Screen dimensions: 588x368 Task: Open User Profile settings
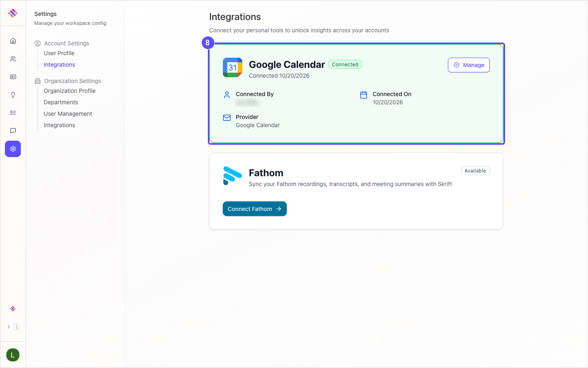59,53
